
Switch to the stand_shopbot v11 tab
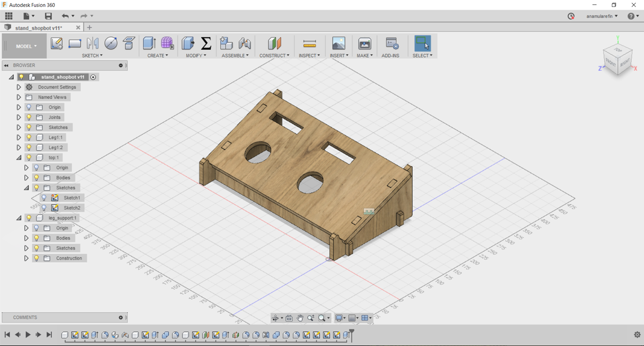39,28
